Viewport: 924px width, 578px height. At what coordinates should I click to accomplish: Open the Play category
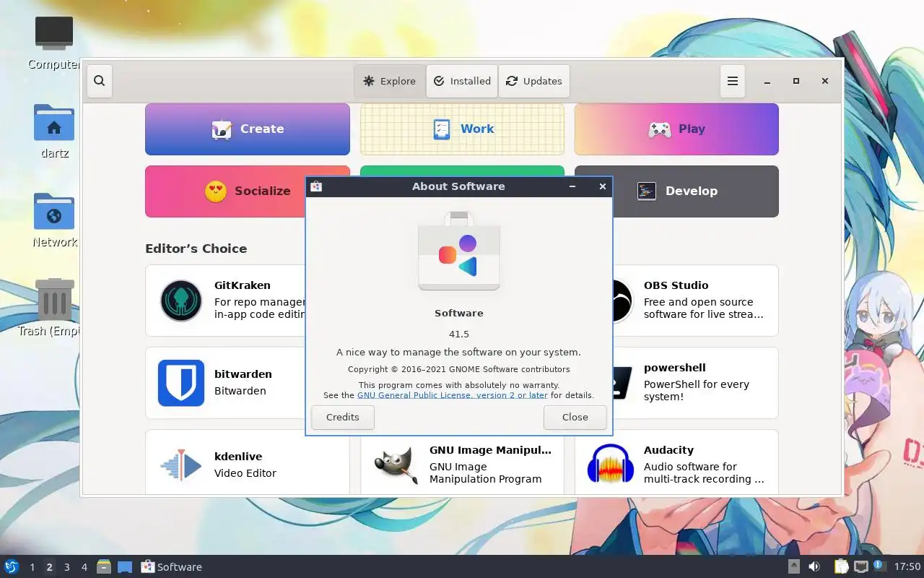click(676, 129)
